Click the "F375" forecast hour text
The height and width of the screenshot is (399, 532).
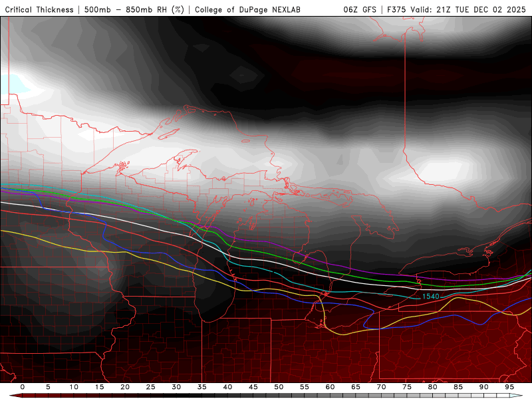397,10
